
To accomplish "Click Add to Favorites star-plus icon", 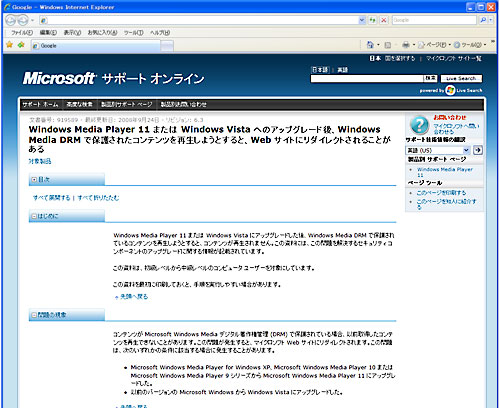I will point(21,45).
